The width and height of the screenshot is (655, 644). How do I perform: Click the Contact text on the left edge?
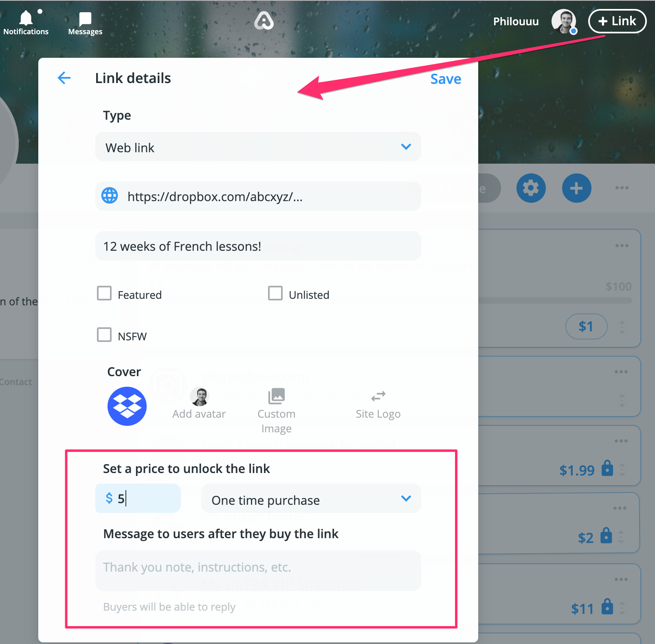pos(15,382)
